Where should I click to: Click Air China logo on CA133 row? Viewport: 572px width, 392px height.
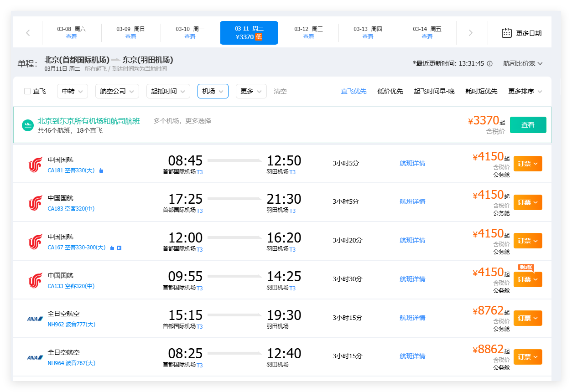pos(35,280)
